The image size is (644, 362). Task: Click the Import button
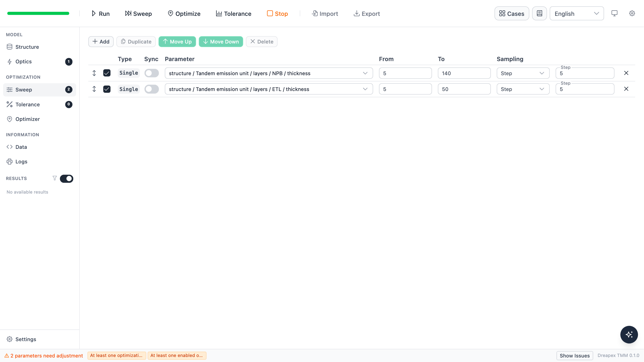325,14
